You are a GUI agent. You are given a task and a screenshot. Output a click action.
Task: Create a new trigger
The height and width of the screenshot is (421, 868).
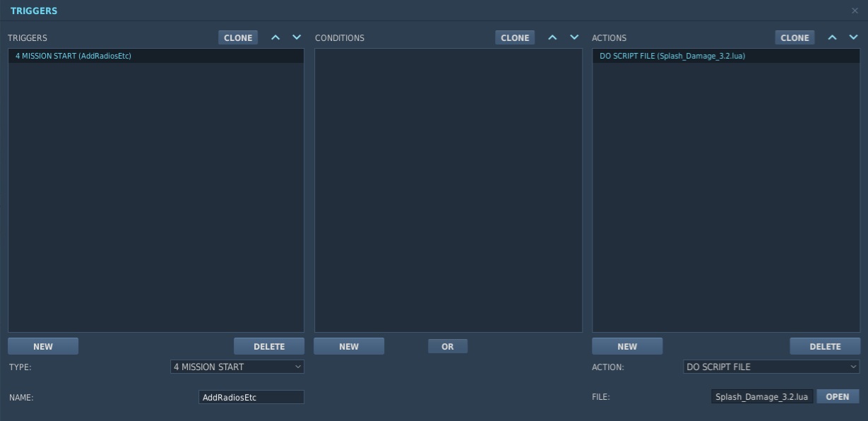(43, 346)
